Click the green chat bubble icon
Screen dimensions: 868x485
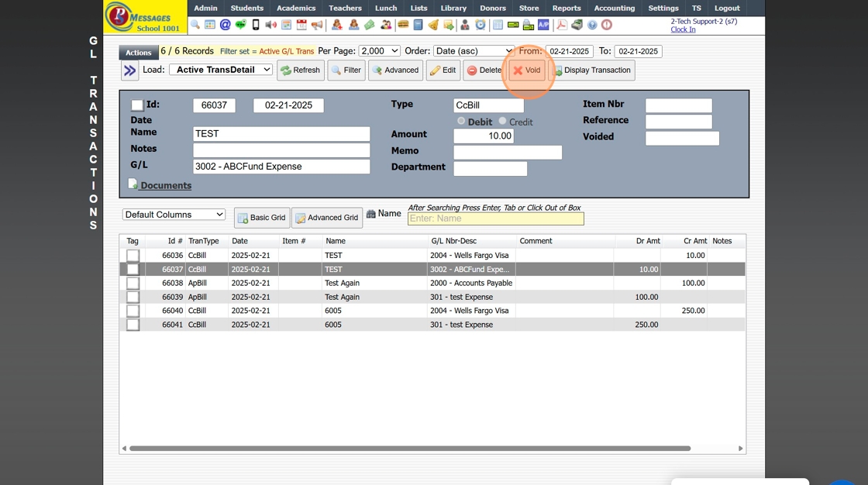(240, 25)
